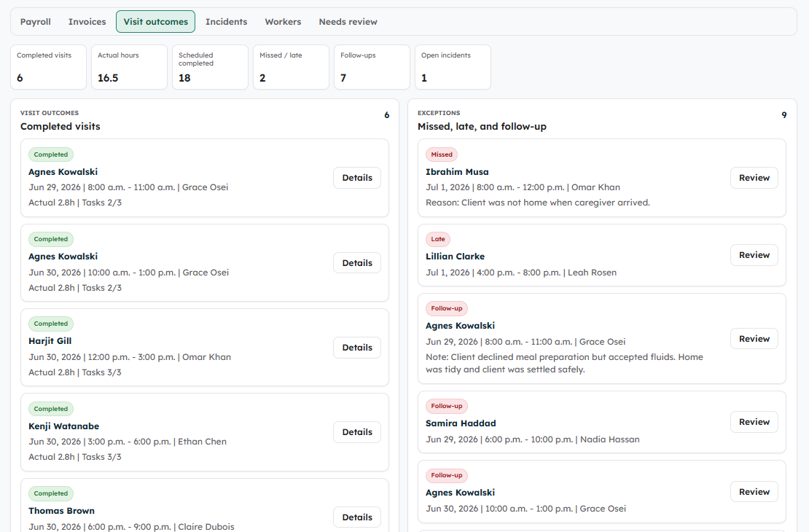Open Details for Agnes Kowalski Jun 29 visit
This screenshot has height=532, width=809.
(357, 178)
